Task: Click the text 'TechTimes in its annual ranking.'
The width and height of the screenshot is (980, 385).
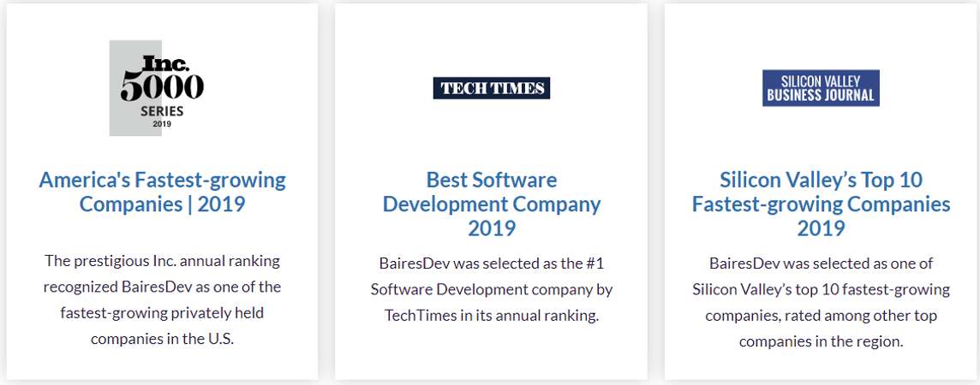Action: pos(491,316)
